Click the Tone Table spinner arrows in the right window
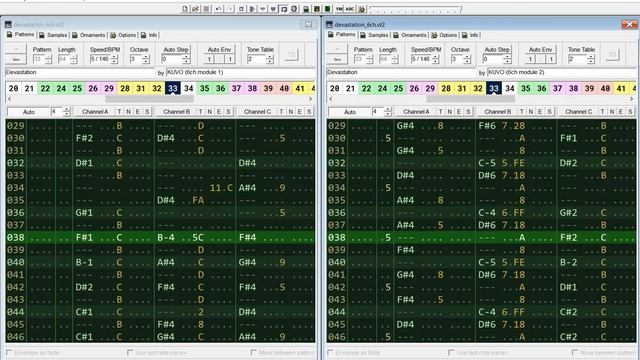 [x=591, y=59]
